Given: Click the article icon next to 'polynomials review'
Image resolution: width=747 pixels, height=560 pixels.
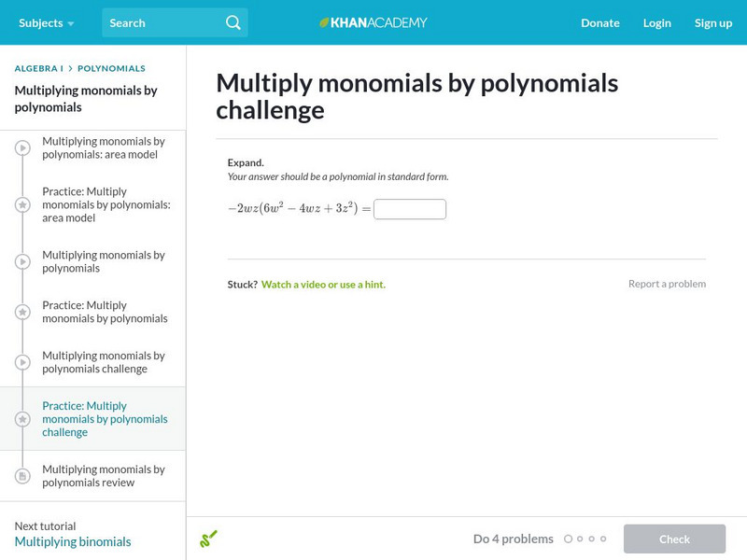Looking at the screenshot, I should (x=21, y=476).
